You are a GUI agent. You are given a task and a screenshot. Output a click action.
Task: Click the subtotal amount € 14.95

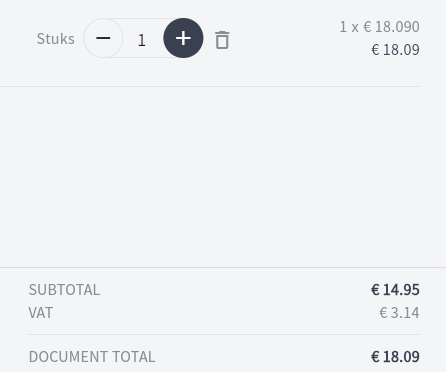tap(395, 289)
